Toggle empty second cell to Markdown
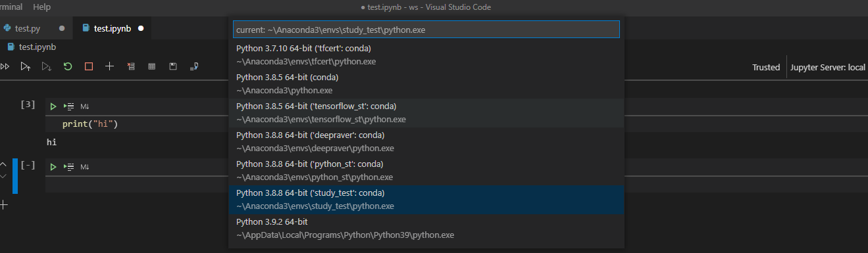Viewport: 868px width, 253px height. [x=85, y=168]
